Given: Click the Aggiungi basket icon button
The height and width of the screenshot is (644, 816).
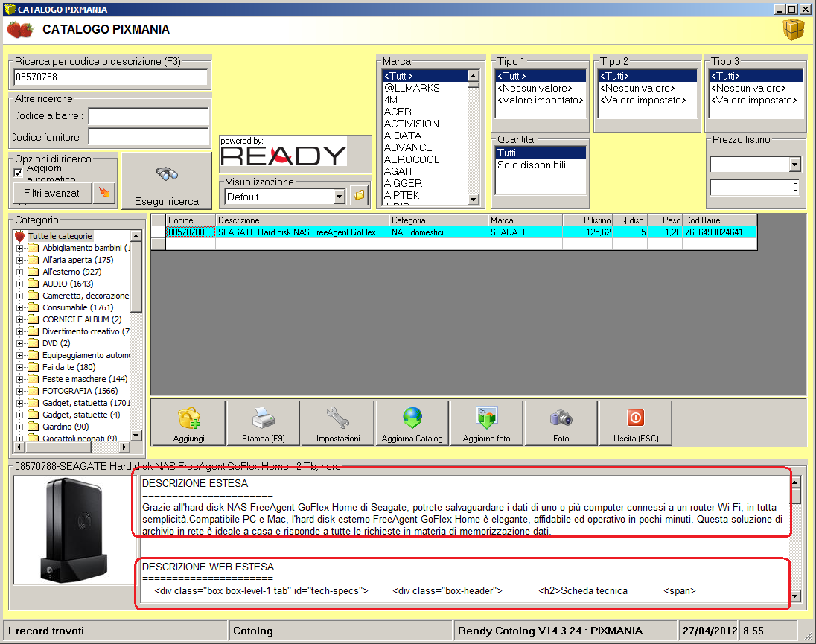Looking at the screenshot, I should click(188, 423).
